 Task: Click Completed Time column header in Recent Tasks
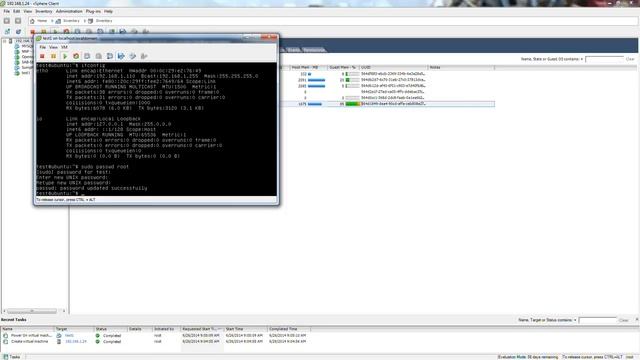point(289,329)
